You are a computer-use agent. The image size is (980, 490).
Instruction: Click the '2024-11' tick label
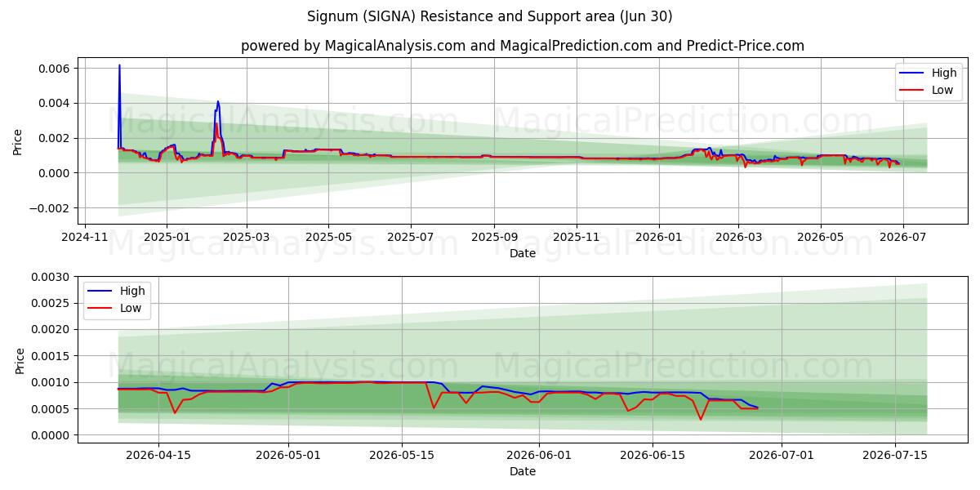pos(85,237)
